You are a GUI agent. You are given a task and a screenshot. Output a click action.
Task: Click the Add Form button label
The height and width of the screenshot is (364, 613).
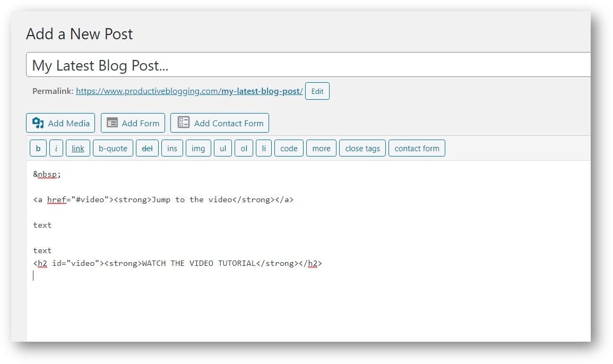pyautogui.click(x=140, y=123)
